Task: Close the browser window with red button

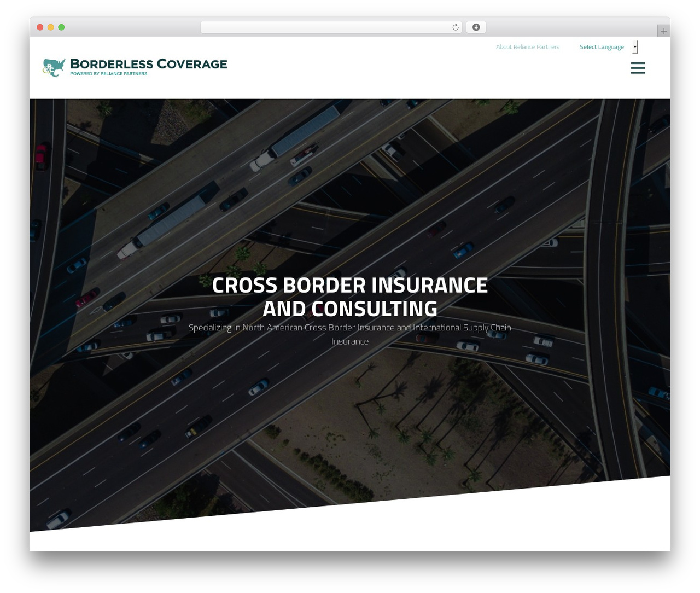Action: click(x=40, y=27)
